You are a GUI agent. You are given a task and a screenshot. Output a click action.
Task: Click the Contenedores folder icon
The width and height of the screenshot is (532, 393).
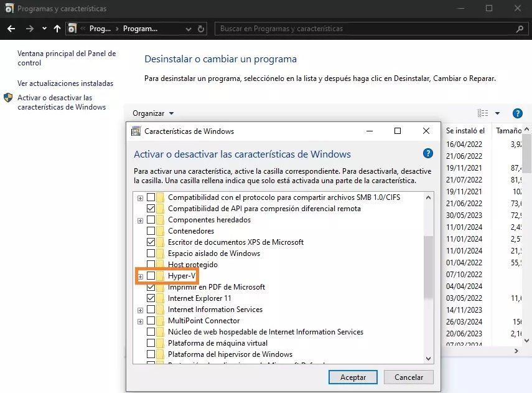[x=161, y=230]
